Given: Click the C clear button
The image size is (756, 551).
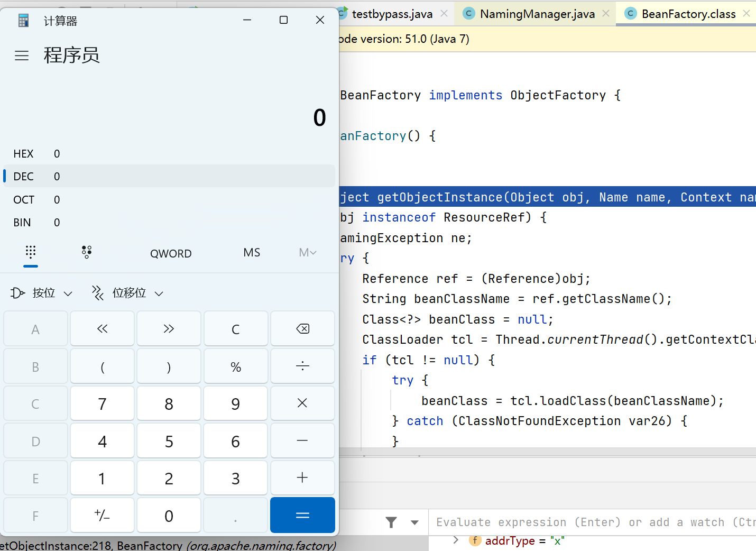Looking at the screenshot, I should click(x=236, y=329).
